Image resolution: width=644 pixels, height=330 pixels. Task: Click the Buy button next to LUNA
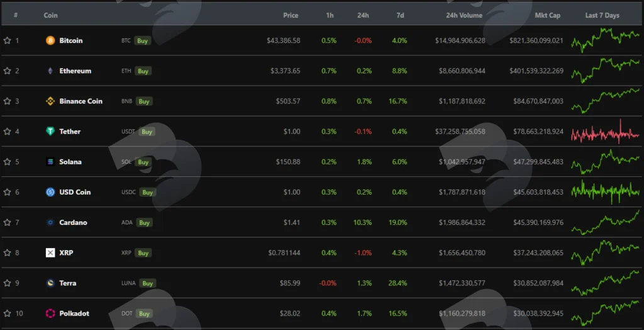147,283
